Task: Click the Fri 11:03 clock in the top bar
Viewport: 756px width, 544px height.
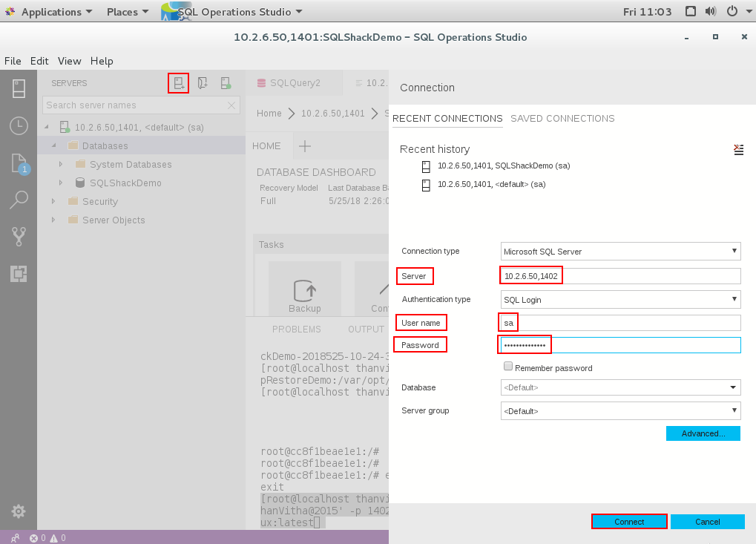Action: click(647, 12)
